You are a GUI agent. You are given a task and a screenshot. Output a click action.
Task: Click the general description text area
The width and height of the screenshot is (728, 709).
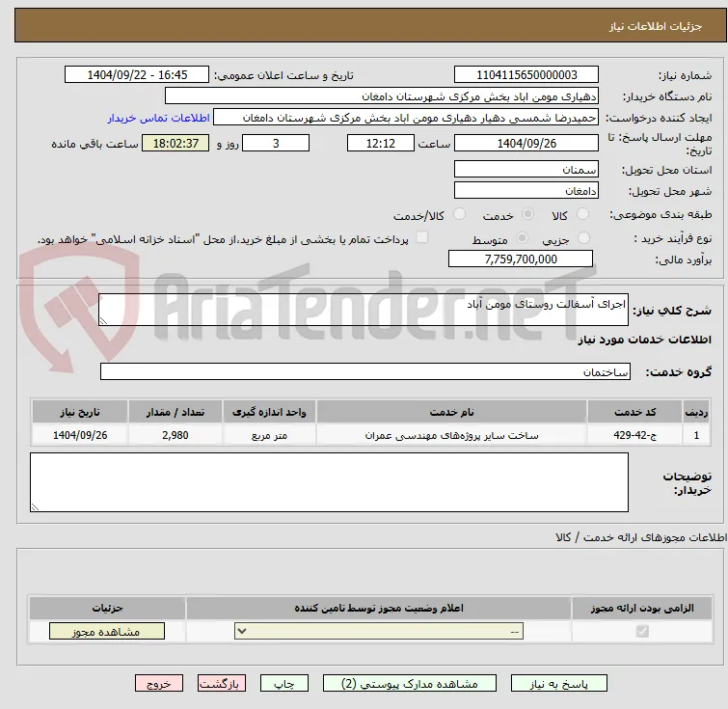364,310
